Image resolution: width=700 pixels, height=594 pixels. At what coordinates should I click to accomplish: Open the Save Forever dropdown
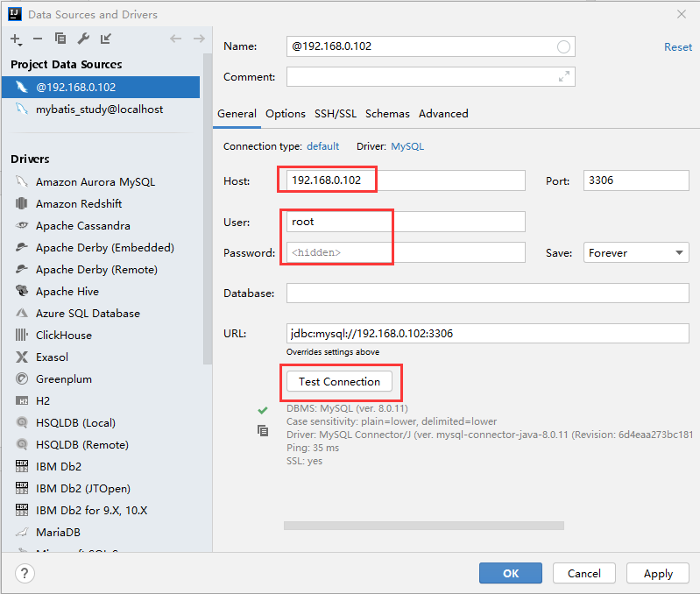click(x=636, y=252)
